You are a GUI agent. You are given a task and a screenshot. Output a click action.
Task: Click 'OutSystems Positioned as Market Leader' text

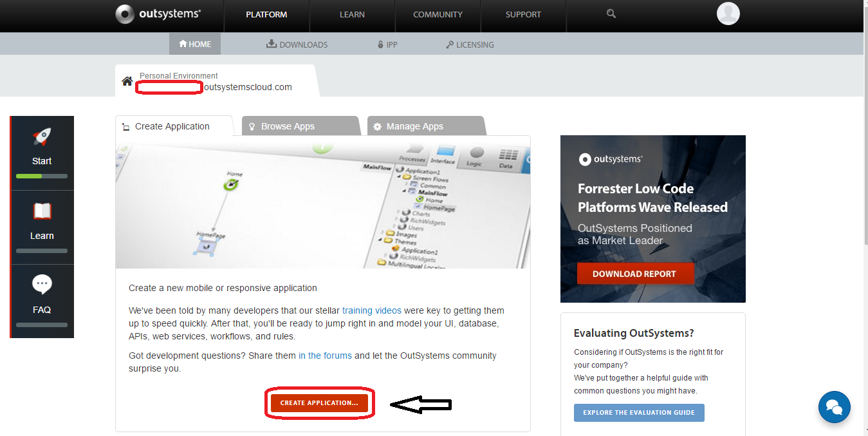[635, 234]
